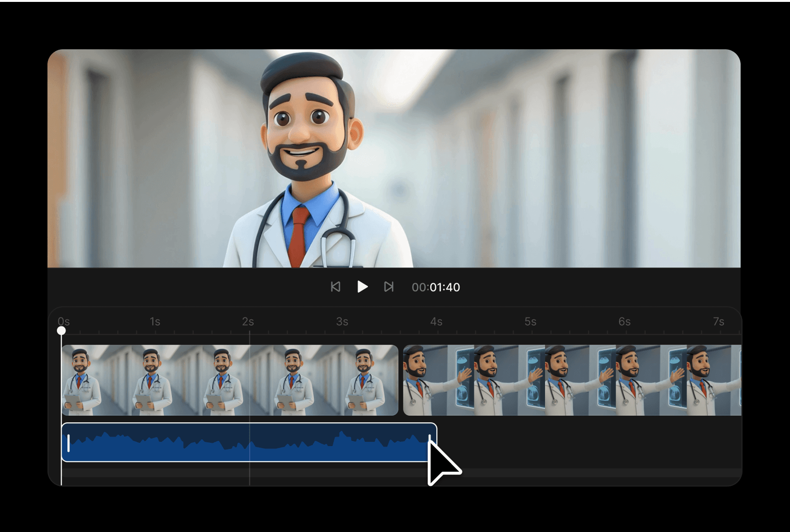Click the 0s label on the ruler
The width and height of the screenshot is (790, 532).
(x=64, y=321)
